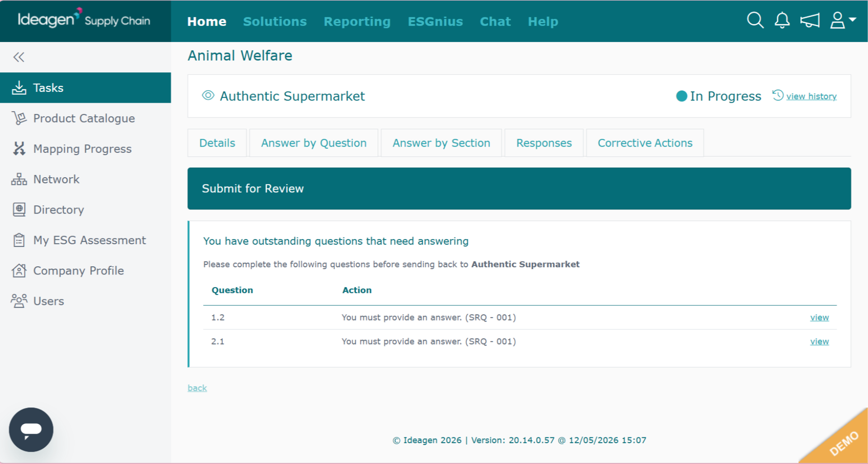Open the Solutions menu
This screenshot has height=464, width=868.
click(275, 21)
